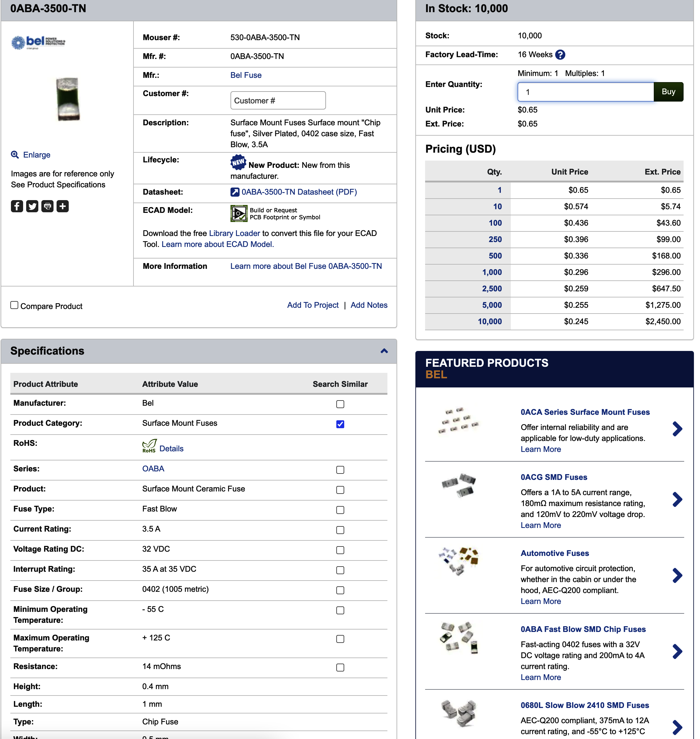This screenshot has width=700, height=739.
Task: Select quantity 2,500 price break
Action: (492, 289)
